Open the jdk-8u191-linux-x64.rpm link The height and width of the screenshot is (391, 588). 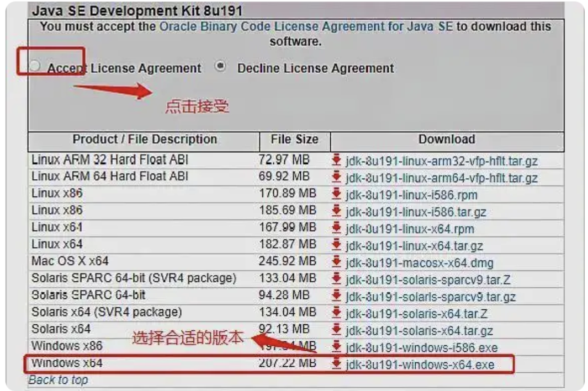[410, 229]
